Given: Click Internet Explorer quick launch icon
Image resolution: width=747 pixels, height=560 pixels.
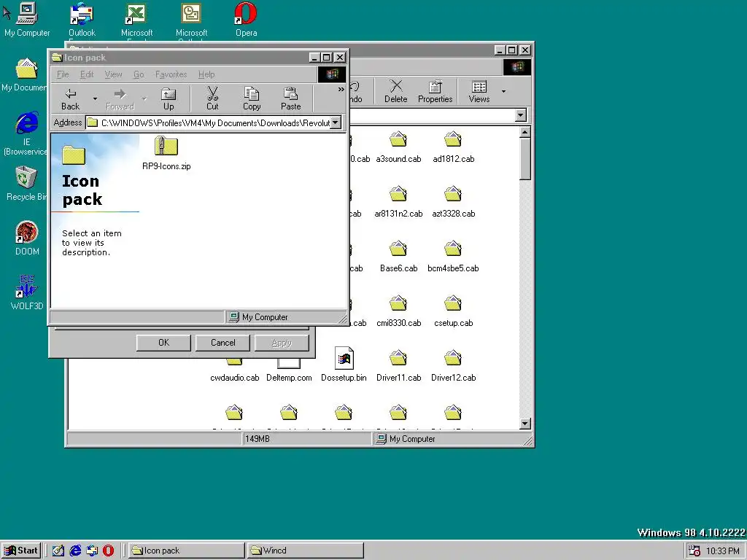Looking at the screenshot, I should coord(75,551).
